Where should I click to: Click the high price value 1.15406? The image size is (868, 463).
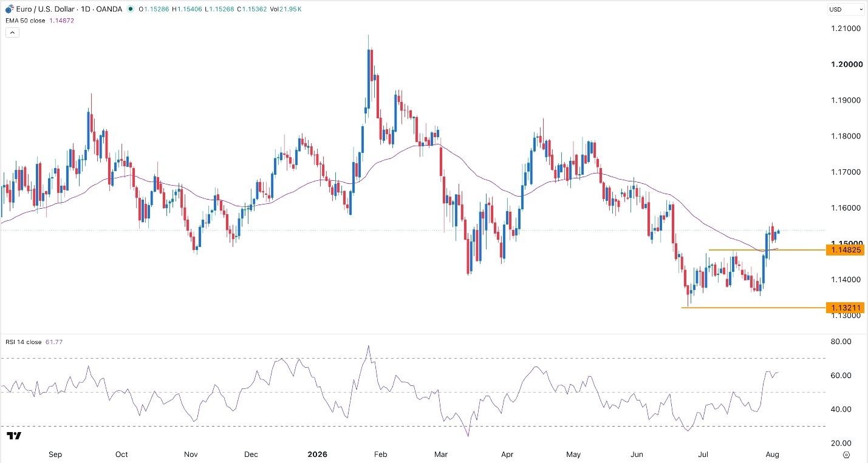(191, 9)
